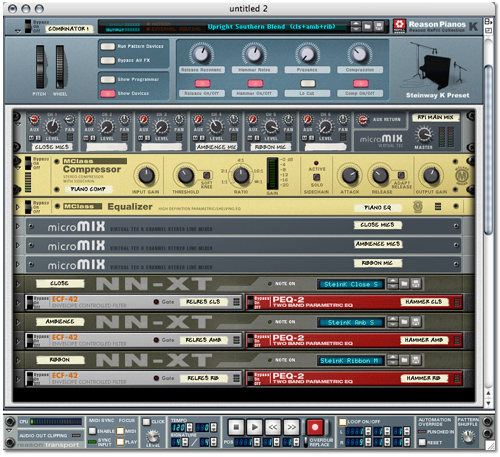Click the red Record button
This screenshot has width=500, height=457.
tap(314, 427)
